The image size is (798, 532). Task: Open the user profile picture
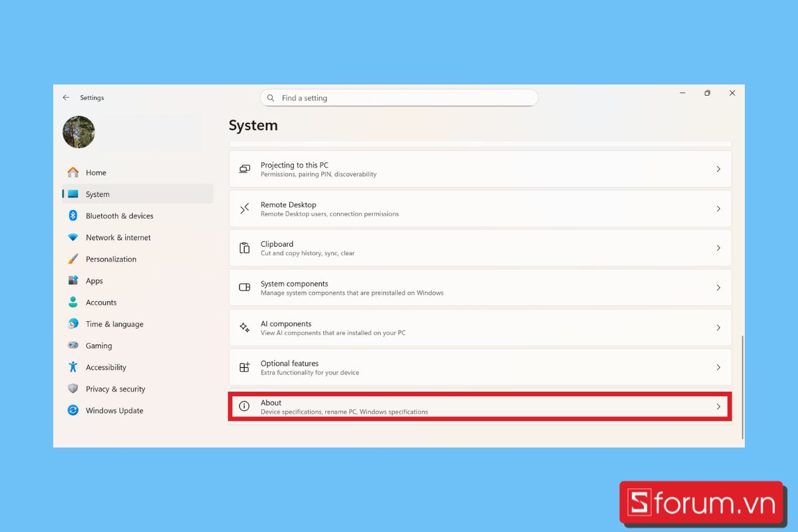(79, 132)
